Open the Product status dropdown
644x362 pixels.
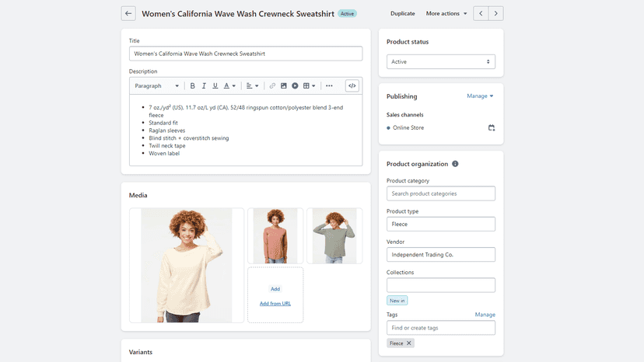pyautogui.click(x=441, y=61)
